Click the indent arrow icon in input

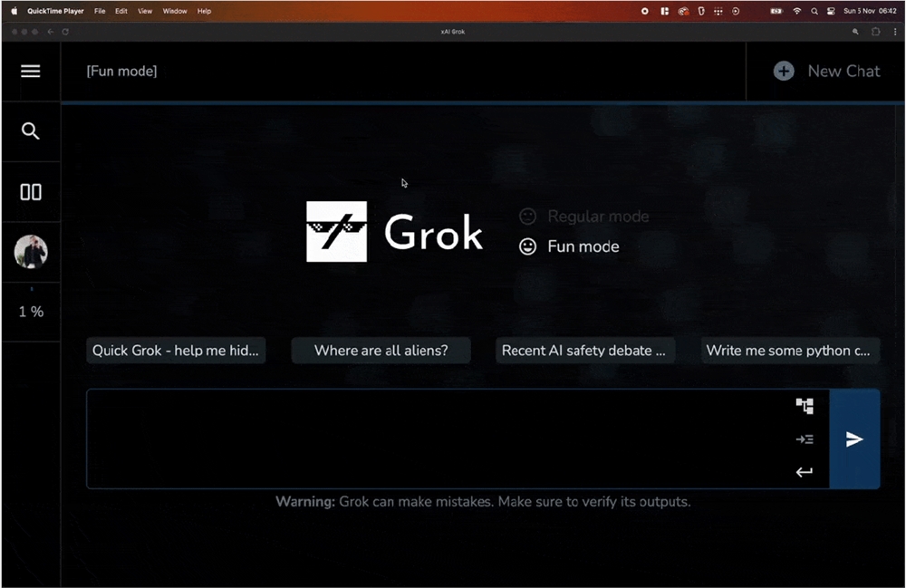(805, 439)
